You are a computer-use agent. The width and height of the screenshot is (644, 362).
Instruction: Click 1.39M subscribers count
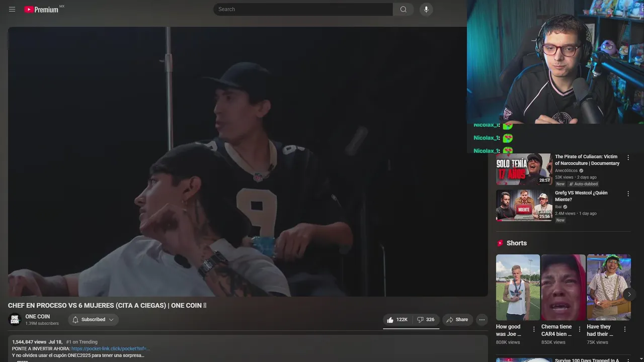click(42, 324)
